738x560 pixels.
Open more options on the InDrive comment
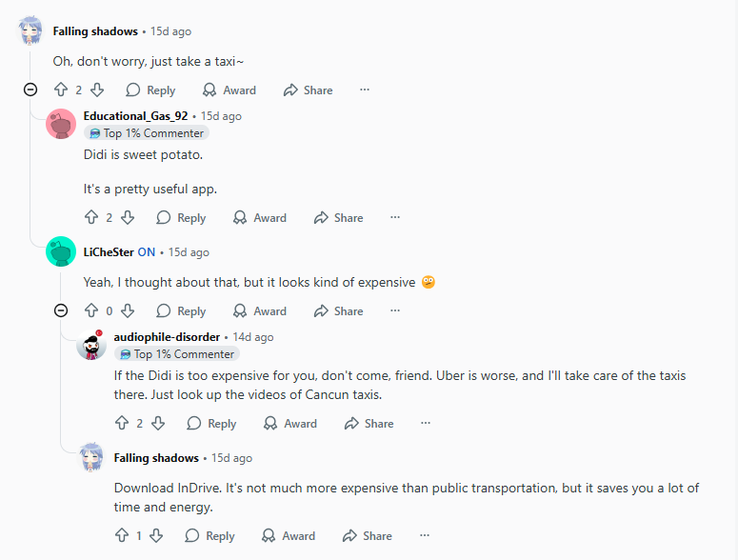click(x=425, y=536)
